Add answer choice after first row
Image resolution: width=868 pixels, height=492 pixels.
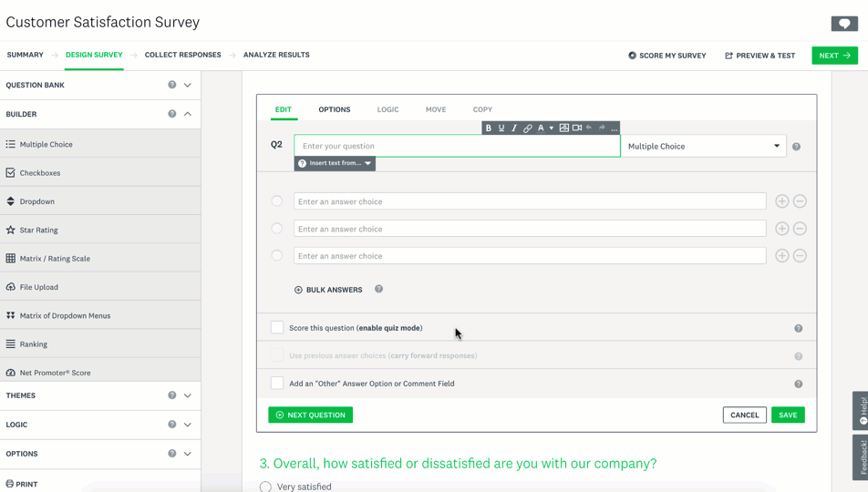(x=782, y=201)
